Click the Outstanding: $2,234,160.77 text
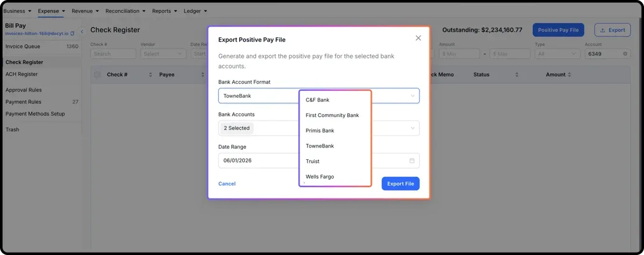This screenshot has width=644, height=255. 482,30
